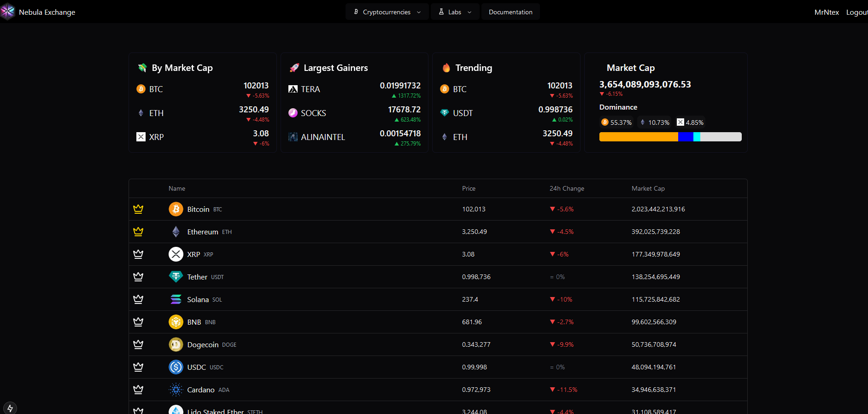The height and width of the screenshot is (414, 868).
Task: Toggle the crown favorite for Bitcoin row
Action: [x=138, y=209]
